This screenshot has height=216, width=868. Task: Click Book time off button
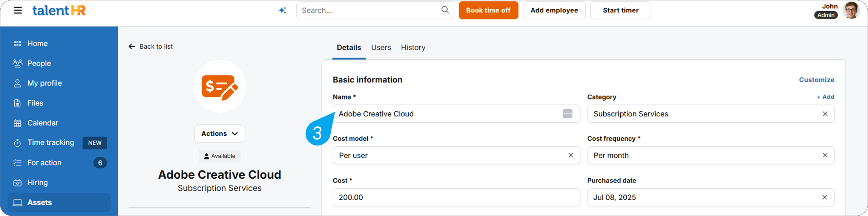(488, 10)
